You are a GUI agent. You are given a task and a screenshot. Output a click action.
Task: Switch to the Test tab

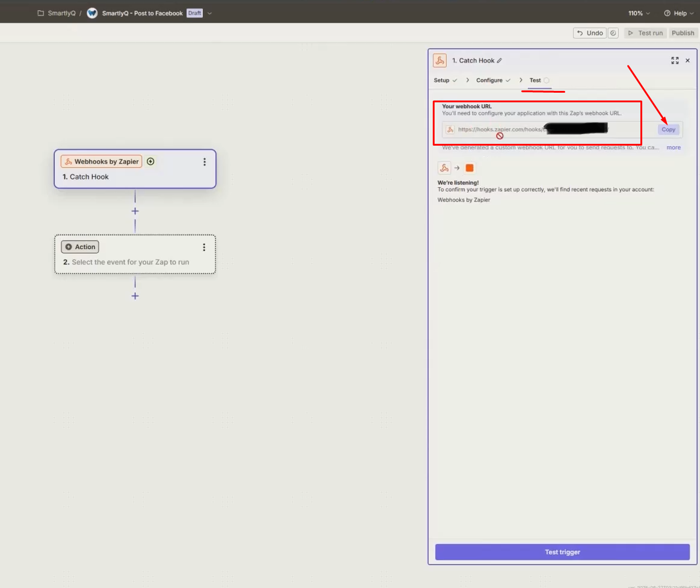(539, 81)
